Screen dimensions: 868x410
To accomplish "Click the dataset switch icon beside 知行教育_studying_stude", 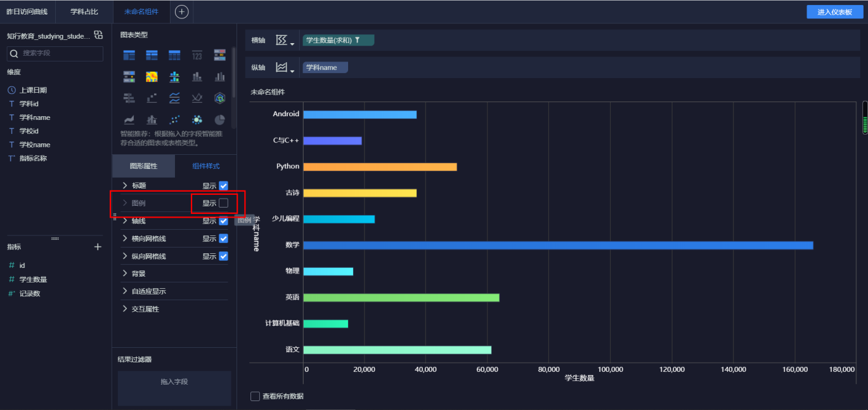I will pyautogui.click(x=98, y=35).
